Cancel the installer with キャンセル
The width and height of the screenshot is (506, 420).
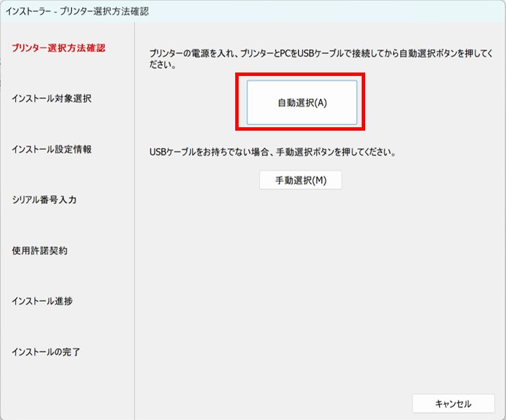[x=453, y=404]
